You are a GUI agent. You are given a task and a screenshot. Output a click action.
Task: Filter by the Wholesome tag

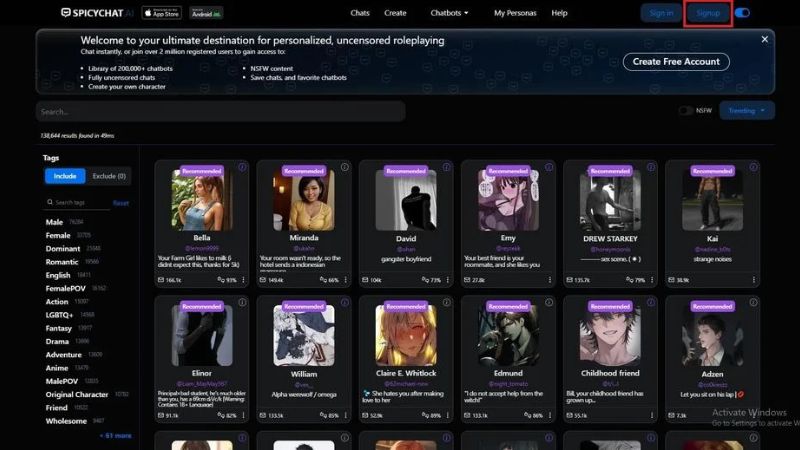tap(66, 421)
